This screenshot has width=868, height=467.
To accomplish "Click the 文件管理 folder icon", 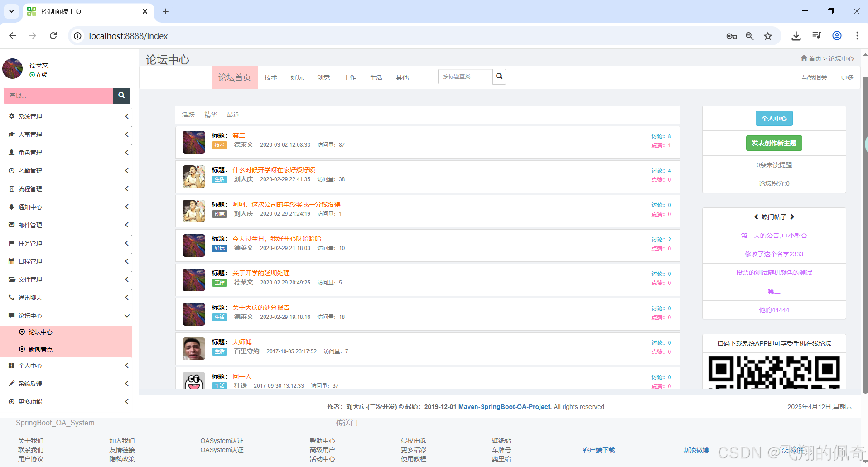I will click(11, 279).
